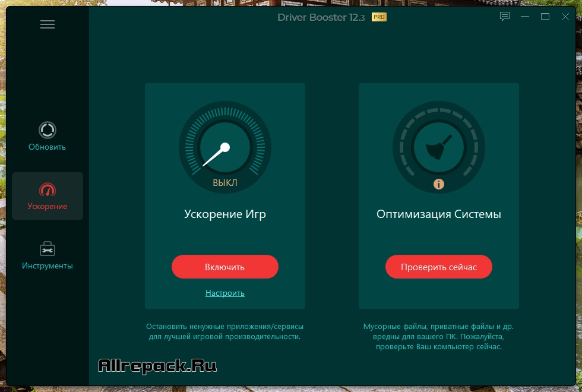The image size is (582, 392).
Task: Click the PRO badge
Action: (x=379, y=17)
